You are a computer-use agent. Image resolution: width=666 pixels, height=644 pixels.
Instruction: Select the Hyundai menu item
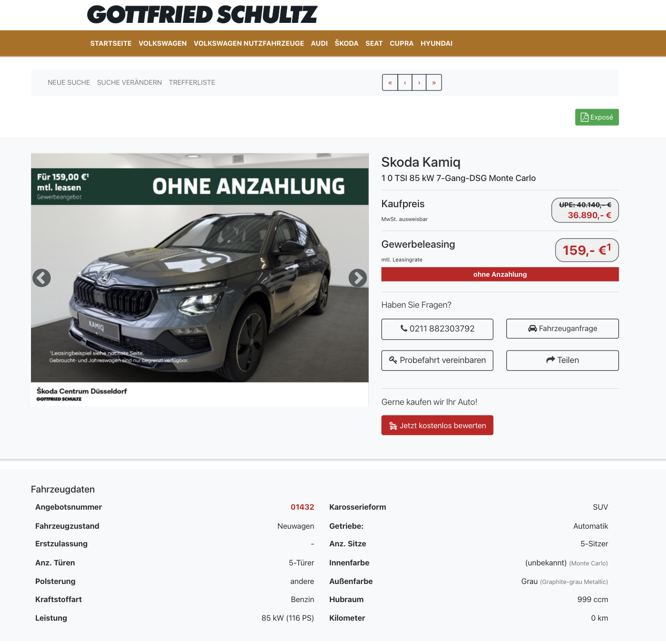tap(436, 43)
